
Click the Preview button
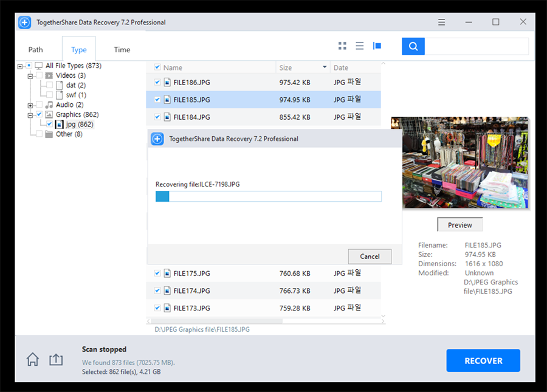coord(460,225)
